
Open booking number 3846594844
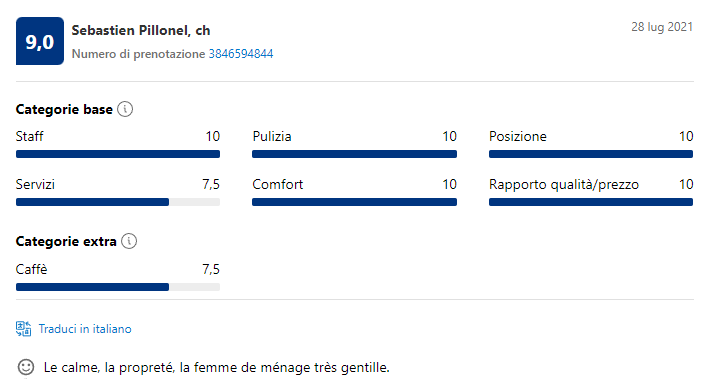[241, 54]
